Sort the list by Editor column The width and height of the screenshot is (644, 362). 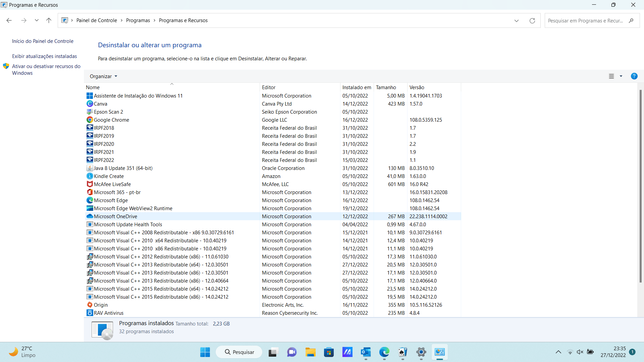click(269, 87)
